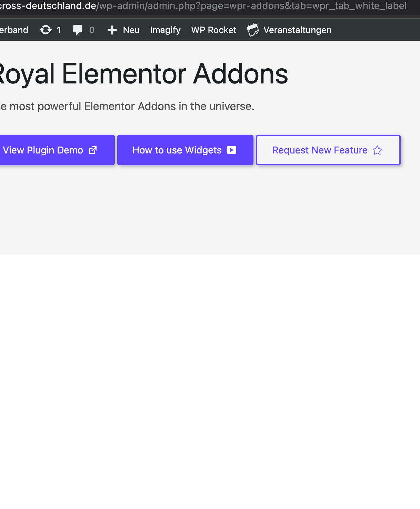Open the WP Rocket admin bar menu
Image resolution: width=420 pixels, height=509 pixels.
(x=214, y=30)
